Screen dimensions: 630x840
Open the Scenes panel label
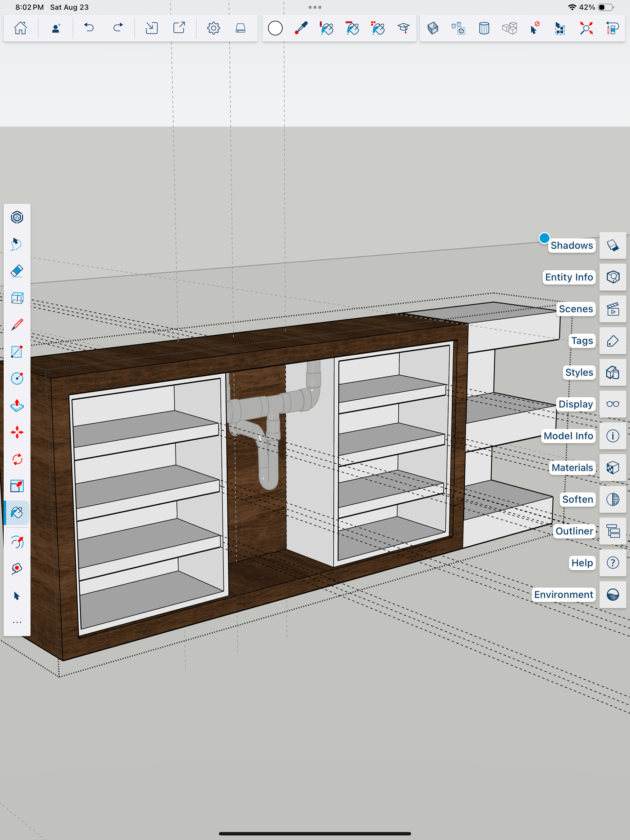click(575, 309)
